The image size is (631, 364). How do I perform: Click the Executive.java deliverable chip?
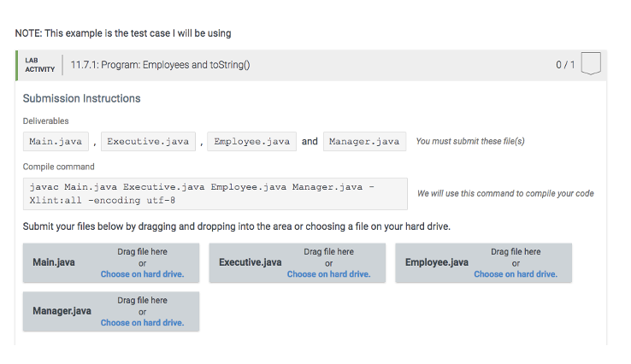[x=150, y=141]
